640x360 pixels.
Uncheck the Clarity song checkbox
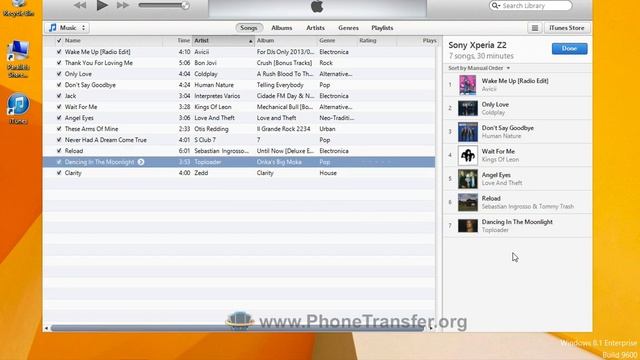[59, 173]
